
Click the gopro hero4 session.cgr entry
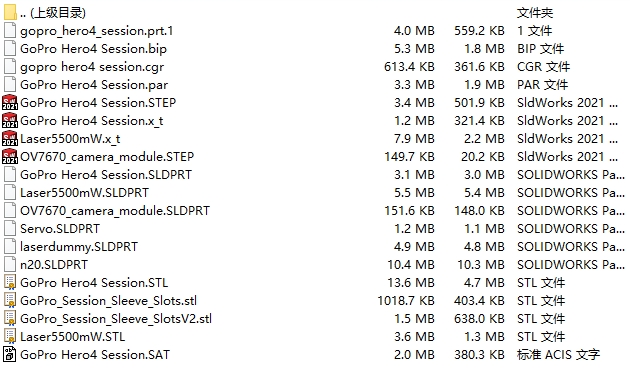[x=92, y=67]
